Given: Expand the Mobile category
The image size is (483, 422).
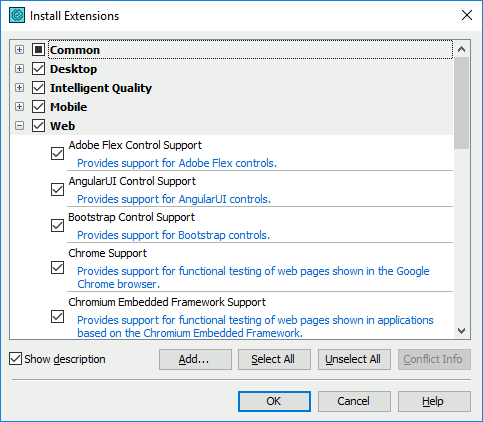Looking at the screenshot, I should coord(20,107).
